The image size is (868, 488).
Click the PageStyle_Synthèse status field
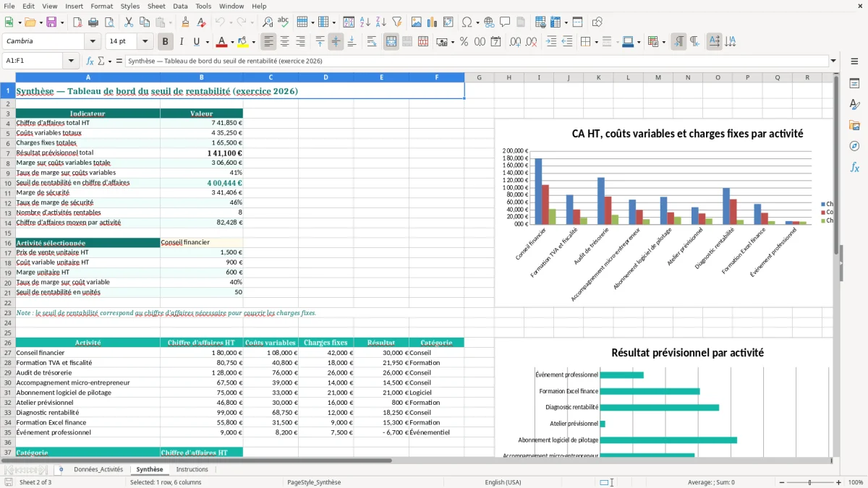pyautogui.click(x=314, y=482)
